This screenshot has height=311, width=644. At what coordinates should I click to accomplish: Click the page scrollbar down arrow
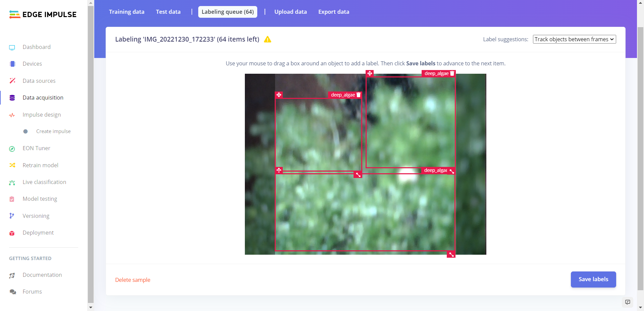coord(640,307)
